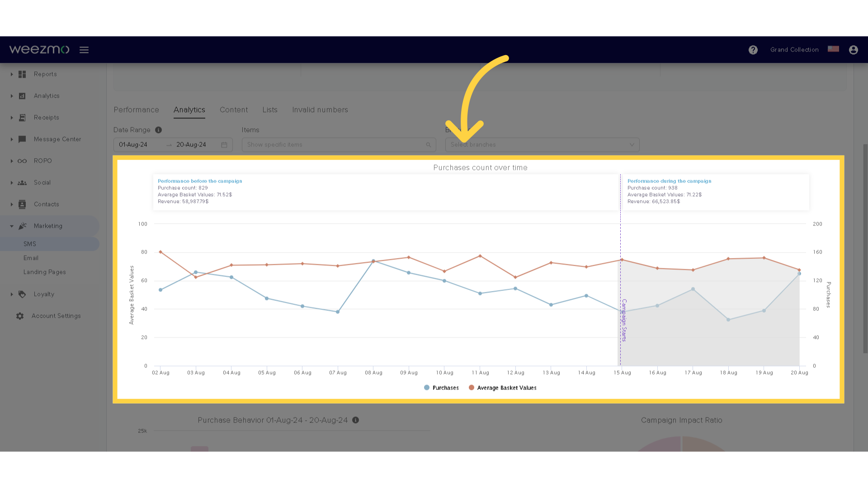Expand the Social menu arrow
The image size is (868, 488).
coord(12,183)
